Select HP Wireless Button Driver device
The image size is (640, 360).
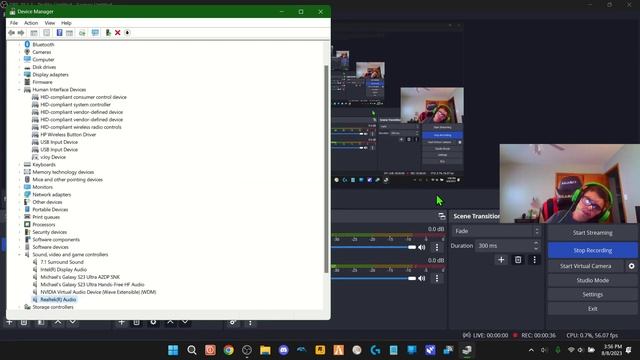click(x=68, y=135)
